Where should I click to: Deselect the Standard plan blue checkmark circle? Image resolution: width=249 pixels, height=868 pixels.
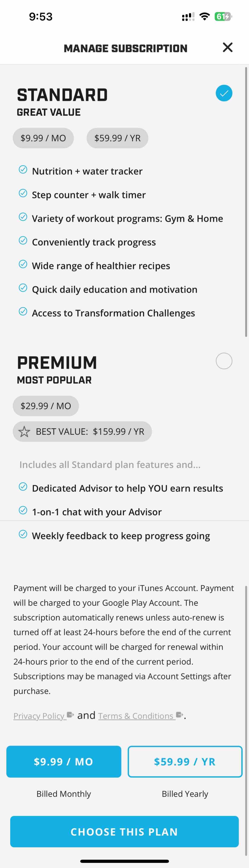tap(224, 93)
